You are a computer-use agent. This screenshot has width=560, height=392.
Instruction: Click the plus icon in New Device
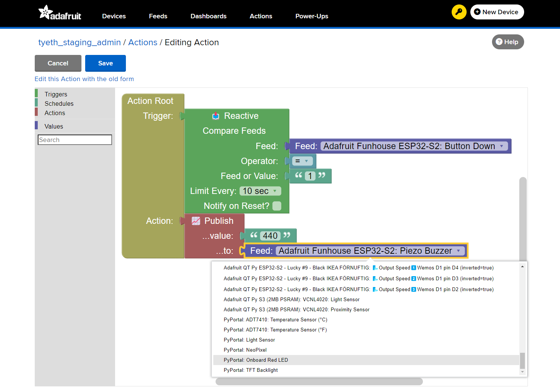[x=477, y=12]
